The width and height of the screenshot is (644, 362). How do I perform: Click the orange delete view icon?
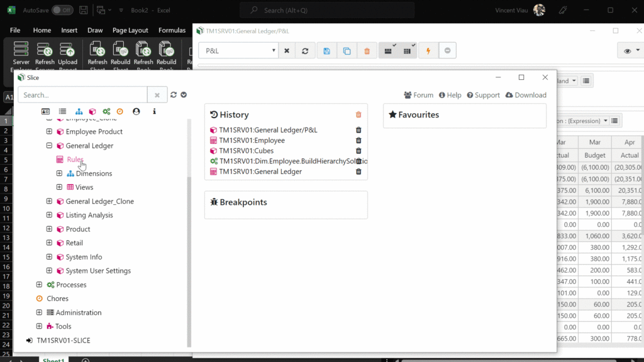tap(367, 51)
